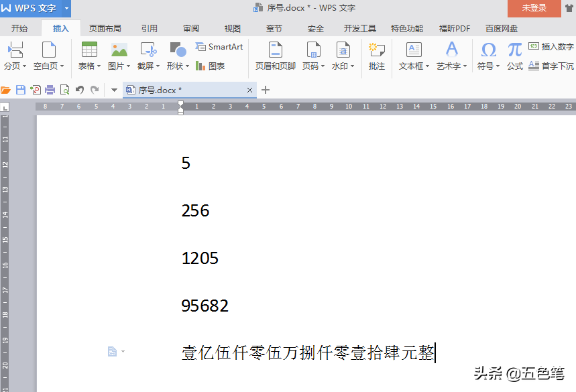
Task: Click the 表格 table icon
Action: 89,50
